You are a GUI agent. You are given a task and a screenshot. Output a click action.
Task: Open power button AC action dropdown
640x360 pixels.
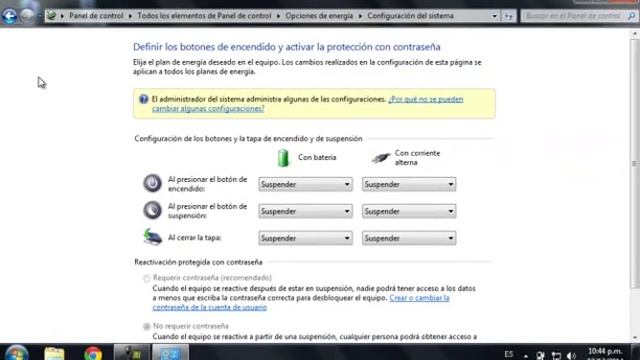pos(409,184)
